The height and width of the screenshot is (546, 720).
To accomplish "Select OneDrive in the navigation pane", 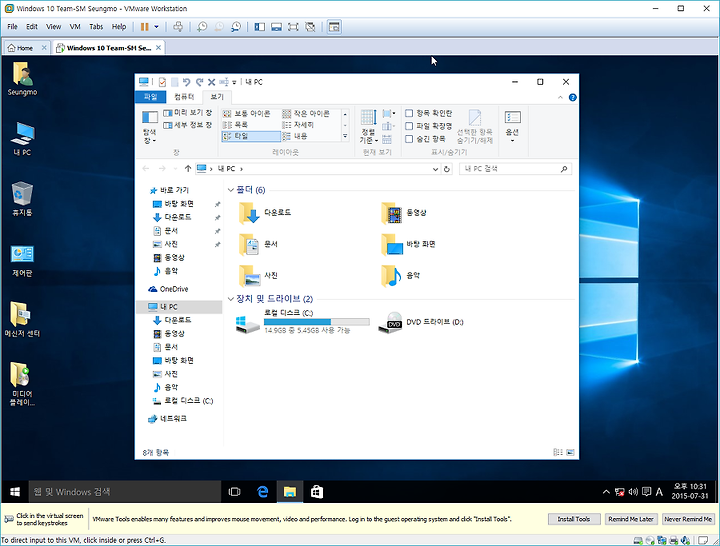I will (x=168, y=289).
